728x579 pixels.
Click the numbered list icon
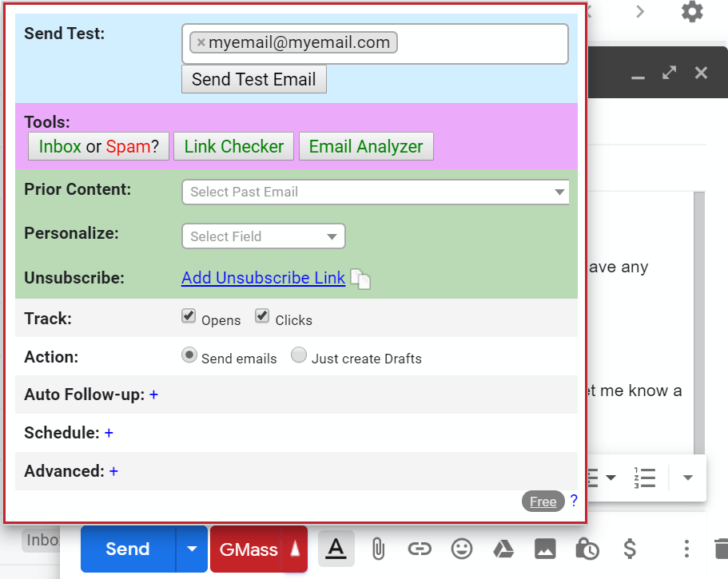click(645, 478)
